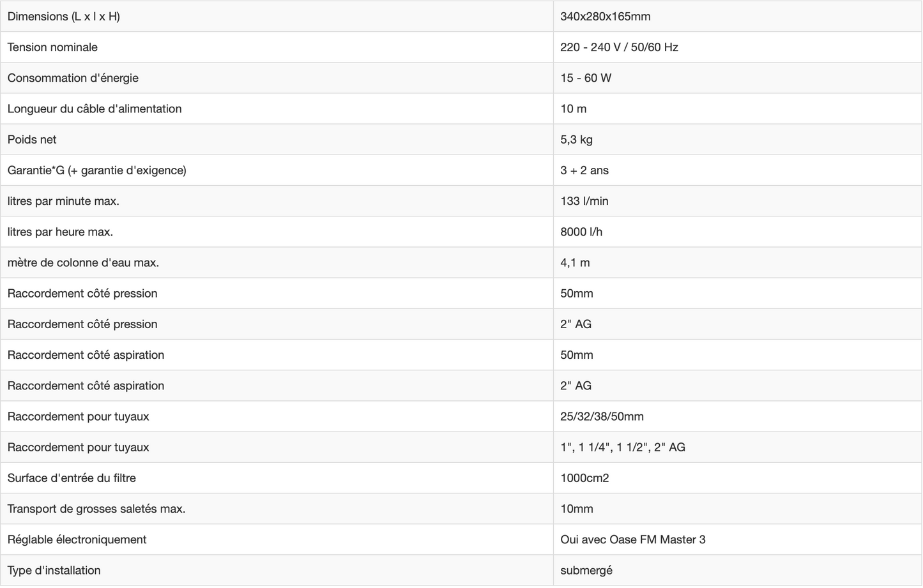The height and width of the screenshot is (588, 923).
Task: Click litres par heure max. label
Action: (x=60, y=232)
